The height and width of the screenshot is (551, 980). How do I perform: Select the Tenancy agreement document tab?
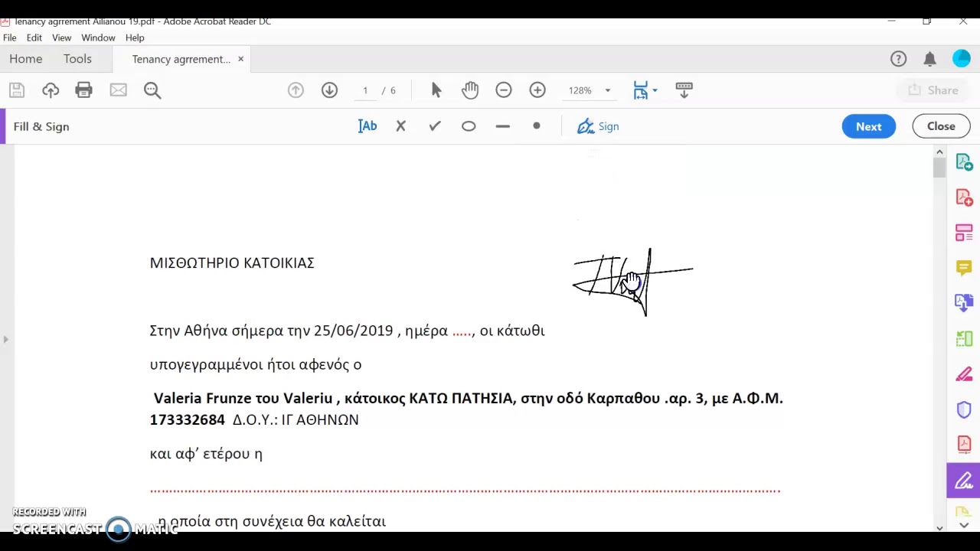pyautogui.click(x=181, y=59)
